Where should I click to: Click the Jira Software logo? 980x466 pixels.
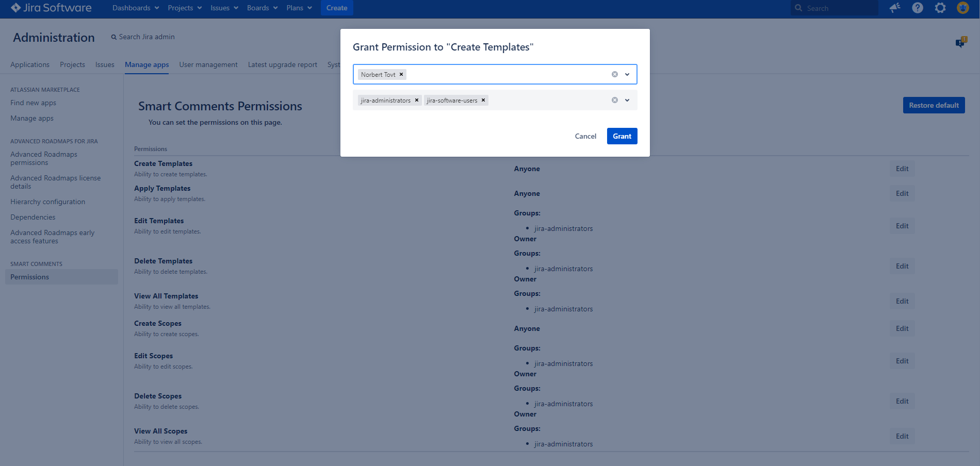coord(51,8)
